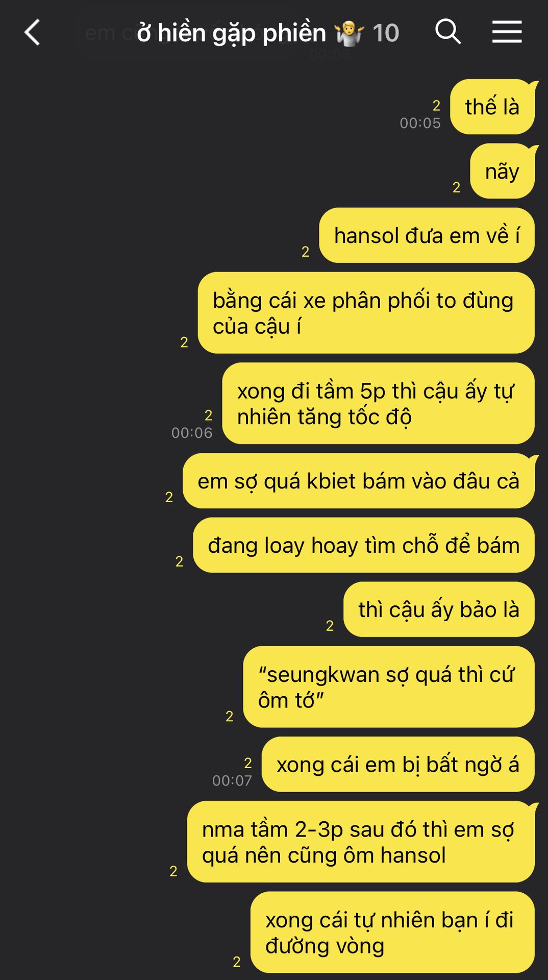Tap the 'bạn í đi đường vòng' message

(x=392, y=933)
